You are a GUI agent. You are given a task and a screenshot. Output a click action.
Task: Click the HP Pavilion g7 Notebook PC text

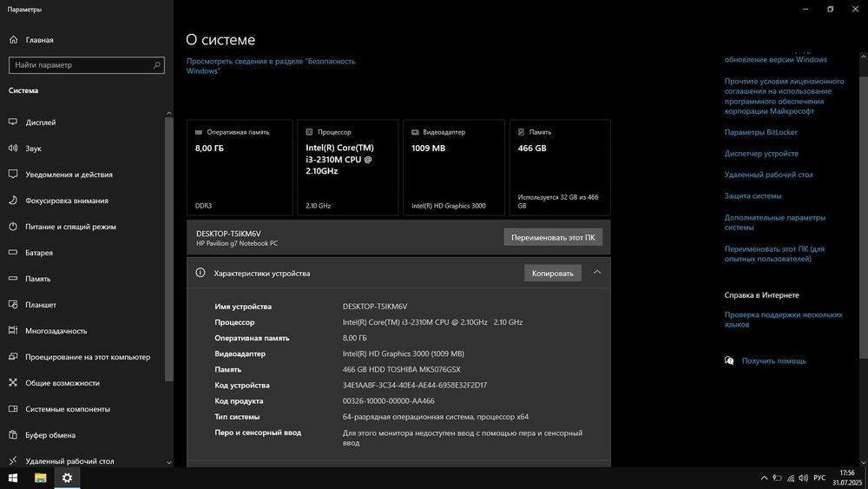pyautogui.click(x=237, y=243)
